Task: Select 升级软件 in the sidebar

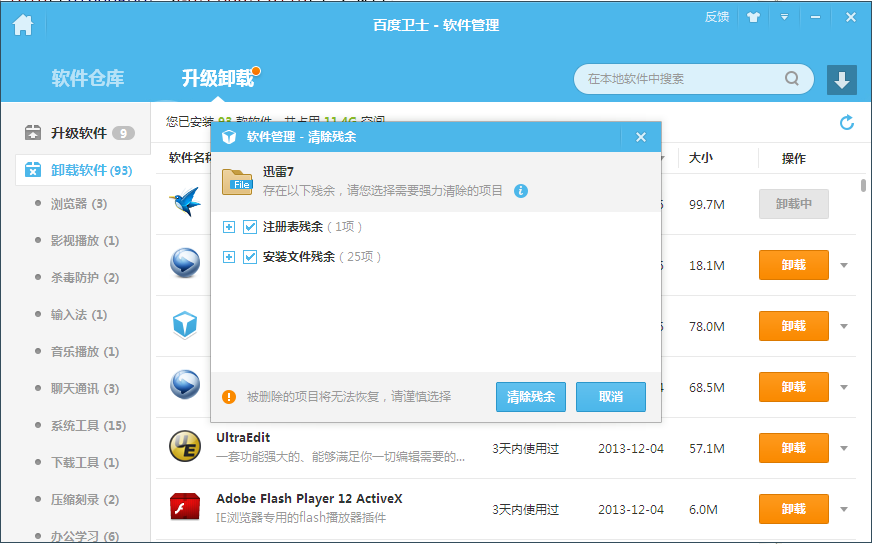Action: (x=78, y=133)
